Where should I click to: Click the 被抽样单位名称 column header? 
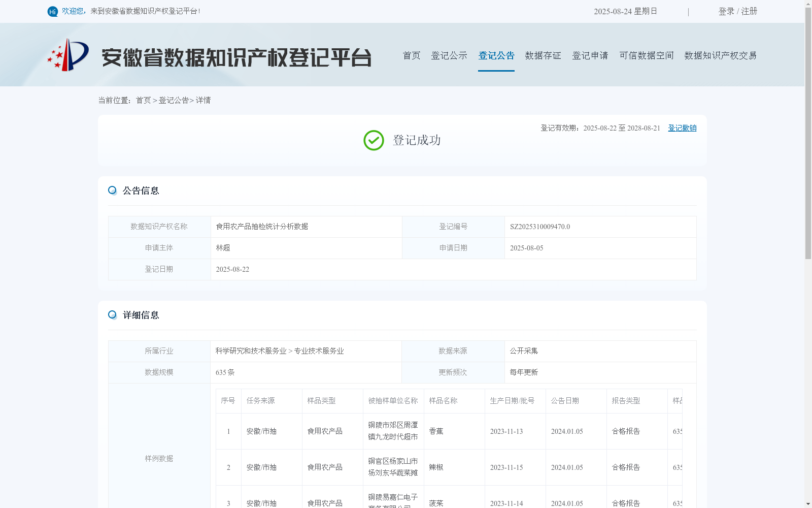(393, 401)
